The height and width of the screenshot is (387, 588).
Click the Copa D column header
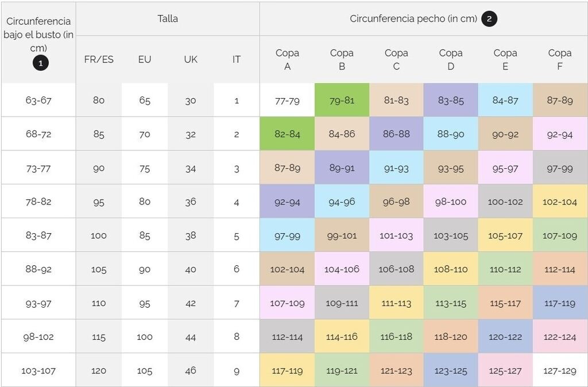tap(451, 60)
